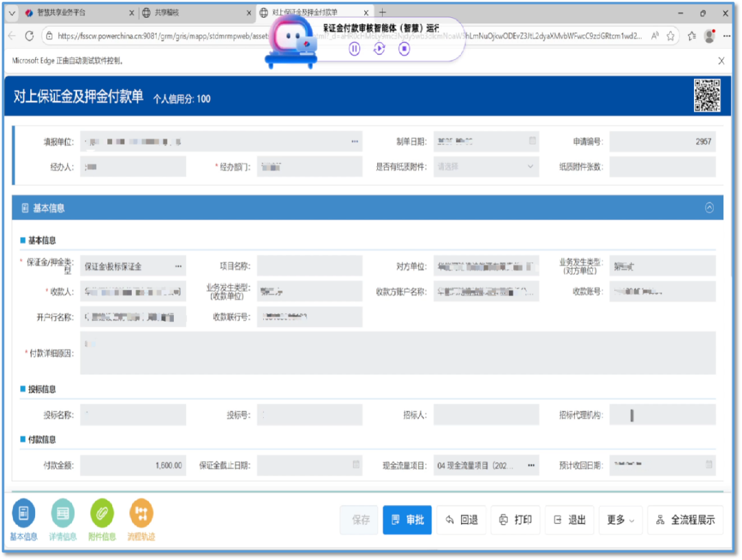Viewport: 742px width, 560px height.
Task: Click the 付款金额 field showing 1,600.00
Action: [x=133, y=465]
